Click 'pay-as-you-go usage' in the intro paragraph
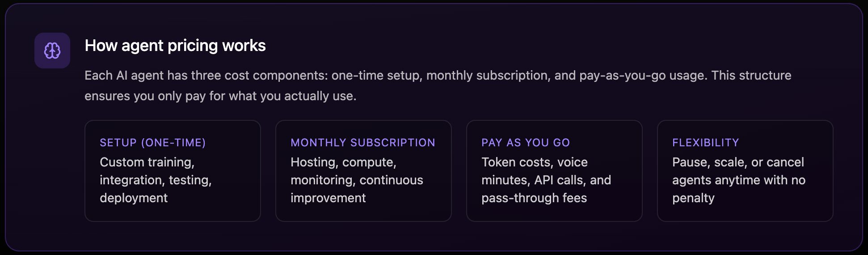 (643, 75)
